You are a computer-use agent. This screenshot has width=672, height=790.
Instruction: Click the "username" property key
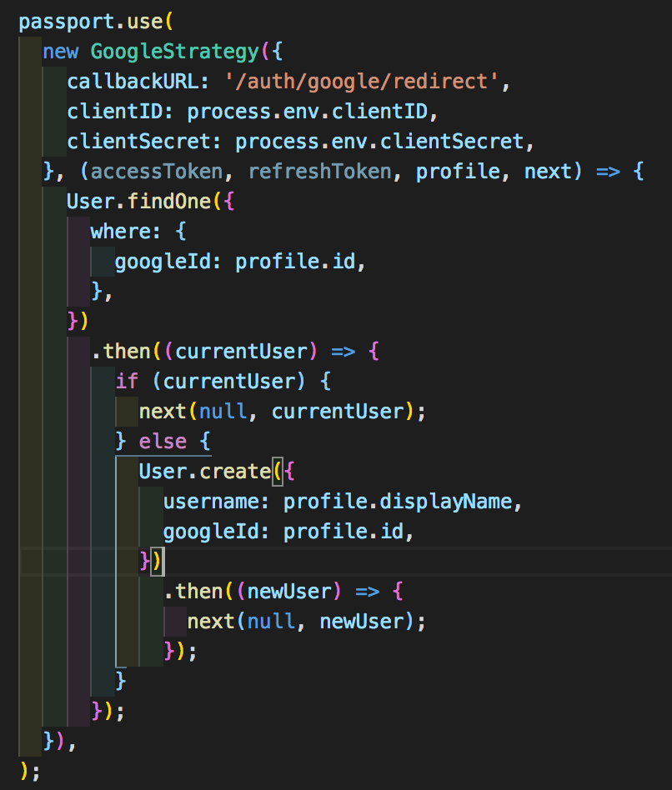[211, 502]
